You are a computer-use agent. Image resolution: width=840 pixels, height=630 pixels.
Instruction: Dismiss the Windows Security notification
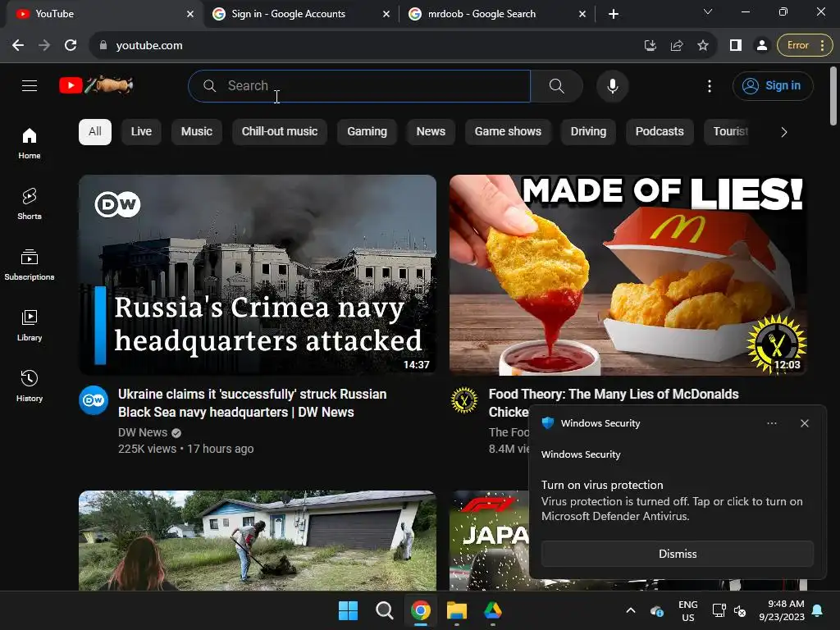pyautogui.click(x=677, y=554)
